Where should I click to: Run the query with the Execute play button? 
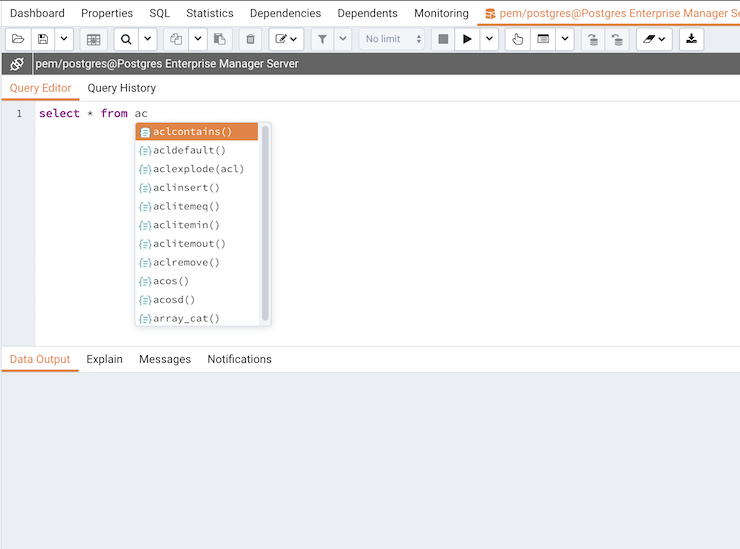[467, 39]
